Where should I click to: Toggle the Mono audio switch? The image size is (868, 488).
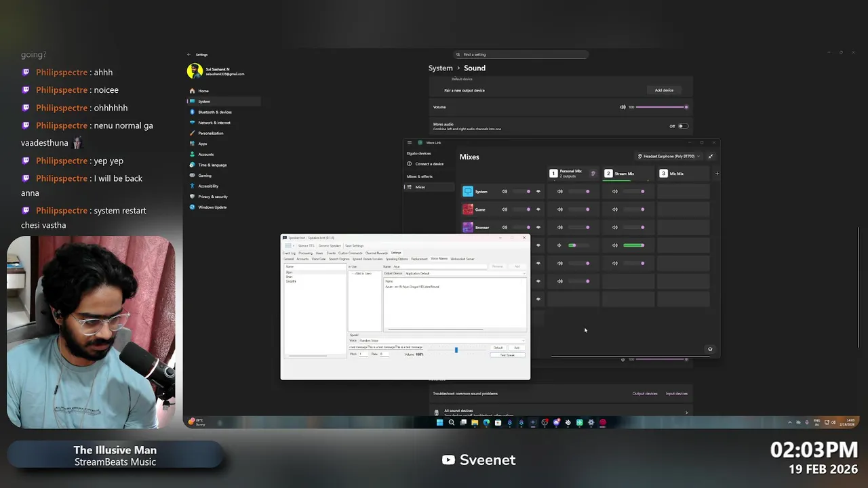[x=683, y=126]
